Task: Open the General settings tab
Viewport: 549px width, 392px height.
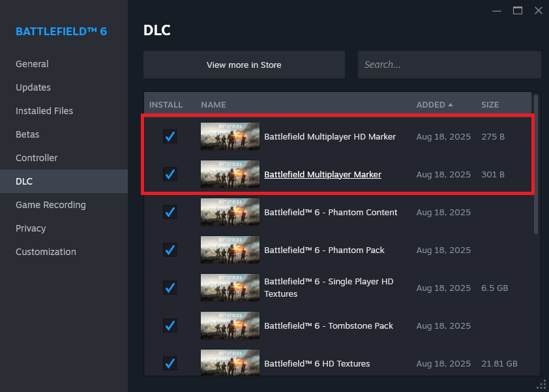Action: tap(64, 64)
